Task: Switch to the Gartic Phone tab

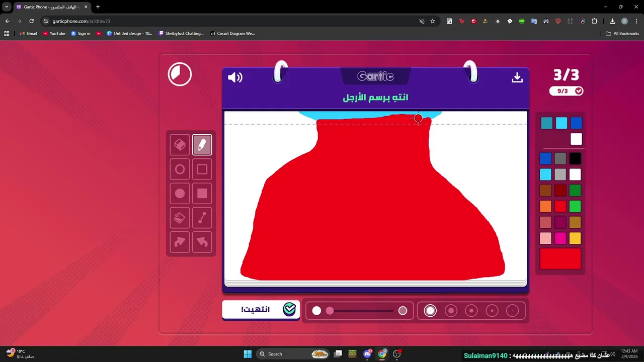Action: tap(51, 7)
